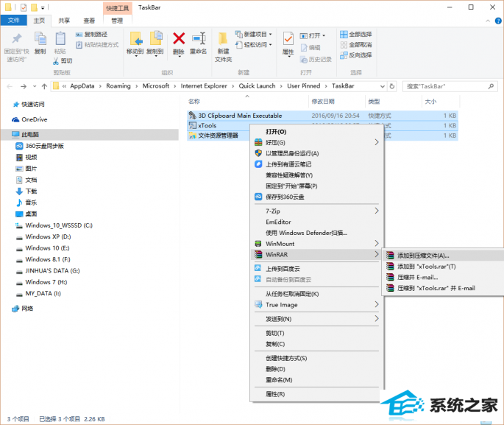Click the New folder ribbon icon
This screenshot has width=504, height=425.
click(x=223, y=39)
